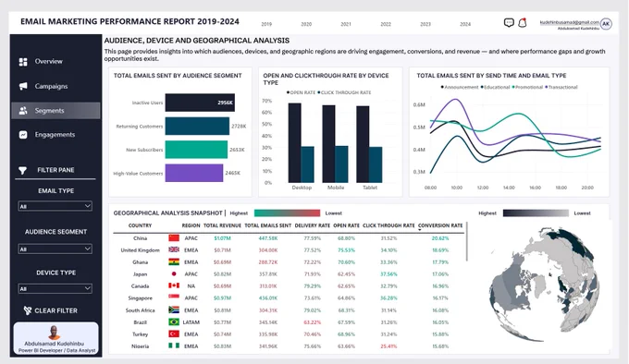The height and width of the screenshot is (364, 629).
Task: Select the 2023 year filter
Action: (425, 24)
